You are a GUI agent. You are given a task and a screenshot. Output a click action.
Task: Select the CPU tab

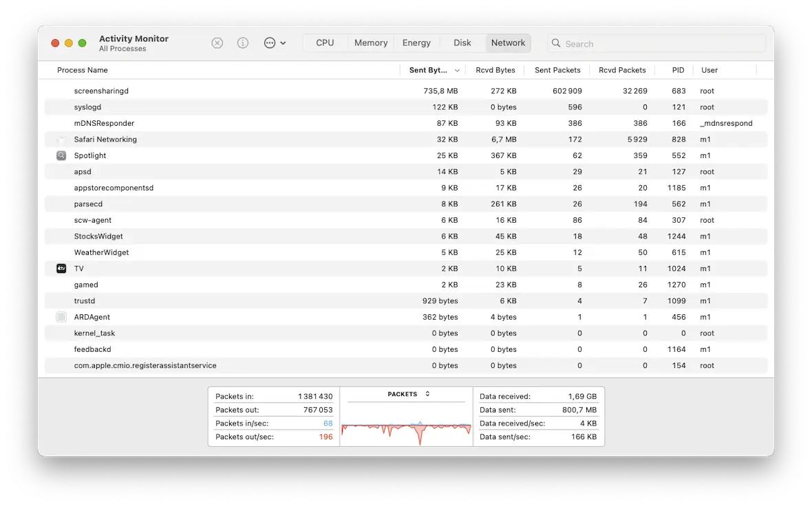tap(325, 42)
